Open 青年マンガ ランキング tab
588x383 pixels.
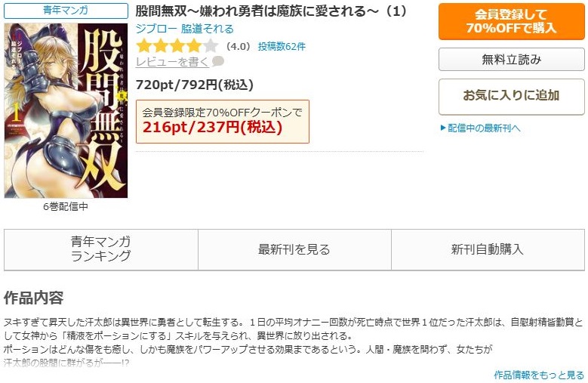coord(101,249)
